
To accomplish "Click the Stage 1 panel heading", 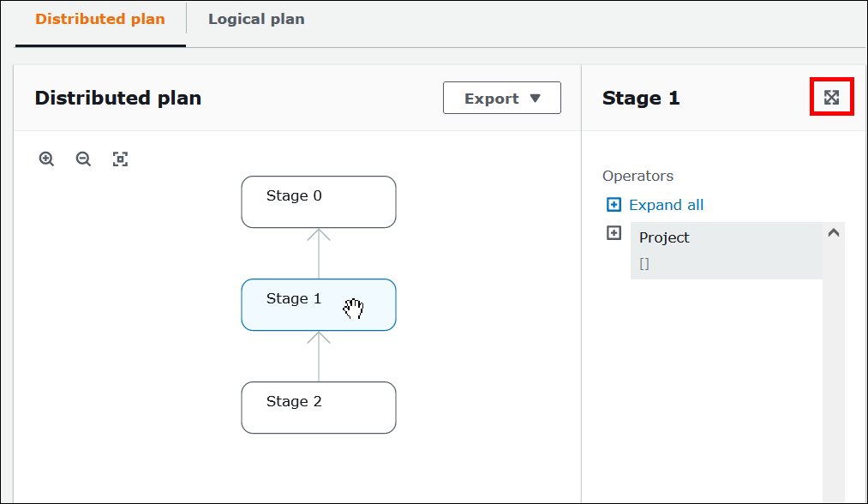I will point(641,98).
